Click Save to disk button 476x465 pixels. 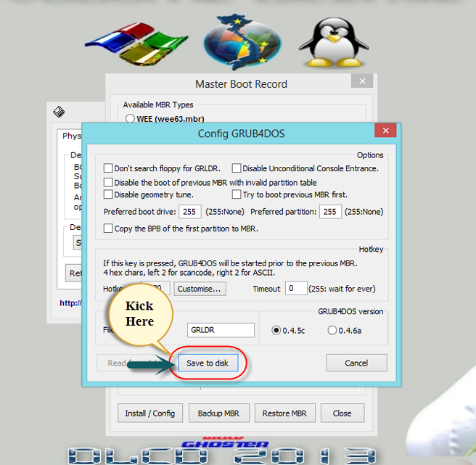pos(208,363)
